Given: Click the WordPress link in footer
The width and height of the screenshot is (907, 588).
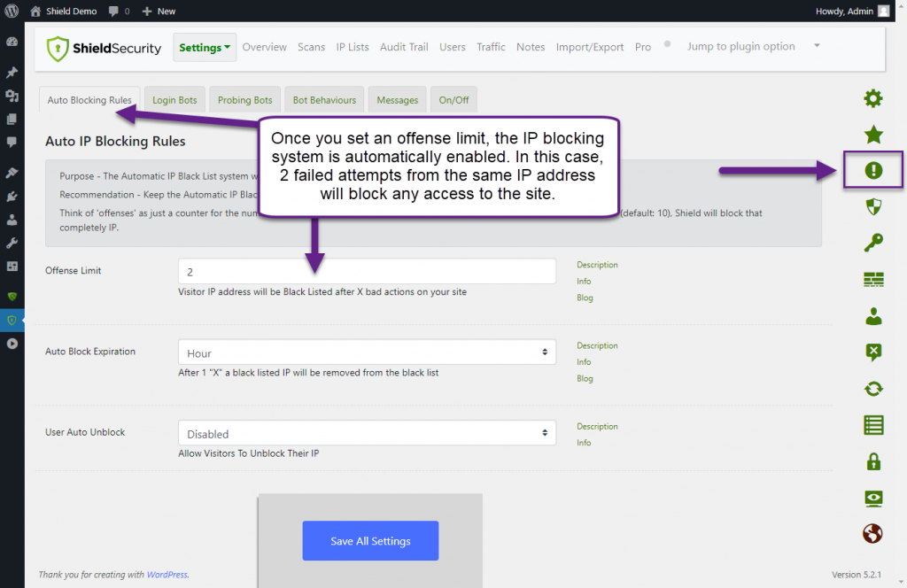Looking at the screenshot, I should 167,574.
